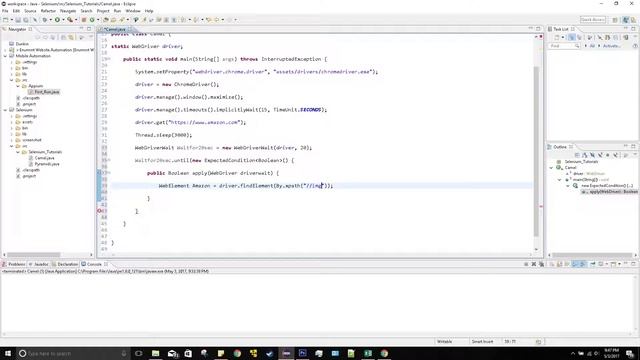Collapse the Appium folder
Viewport: 640px width, 360px height.
point(18,86)
